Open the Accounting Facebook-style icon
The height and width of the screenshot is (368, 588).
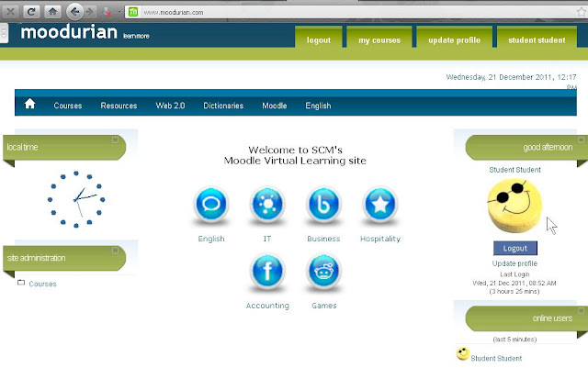[x=267, y=271]
